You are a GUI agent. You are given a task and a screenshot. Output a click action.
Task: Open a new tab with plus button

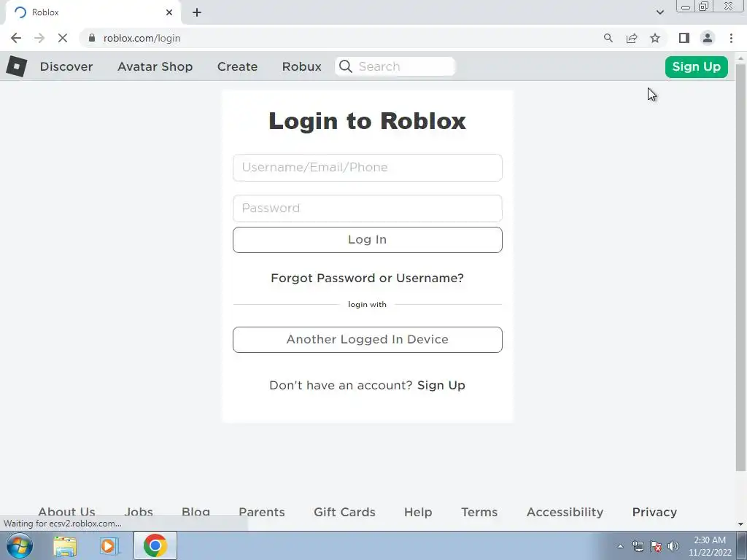197,12
